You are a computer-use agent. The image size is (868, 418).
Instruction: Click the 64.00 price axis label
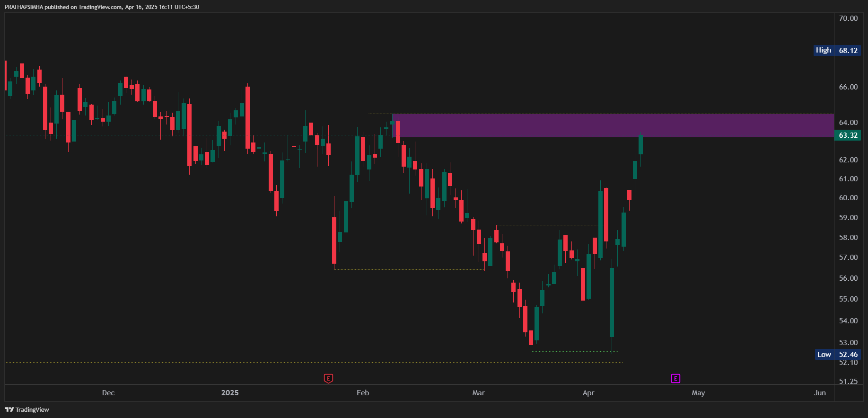click(848, 123)
